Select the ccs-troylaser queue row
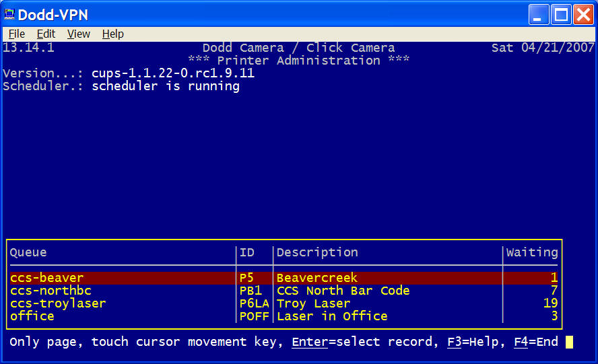This screenshot has height=364, width=598. (x=284, y=303)
